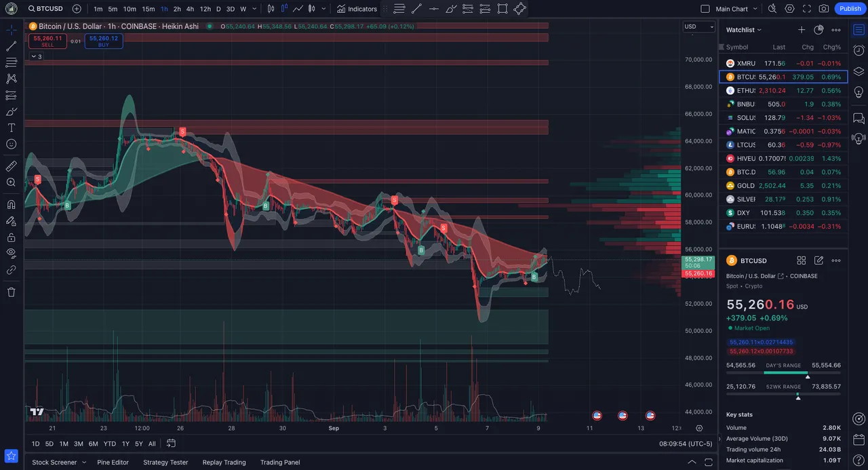Open the Trading Panel tab
Image resolution: width=868 pixels, height=470 pixels.
(x=280, y=463)
